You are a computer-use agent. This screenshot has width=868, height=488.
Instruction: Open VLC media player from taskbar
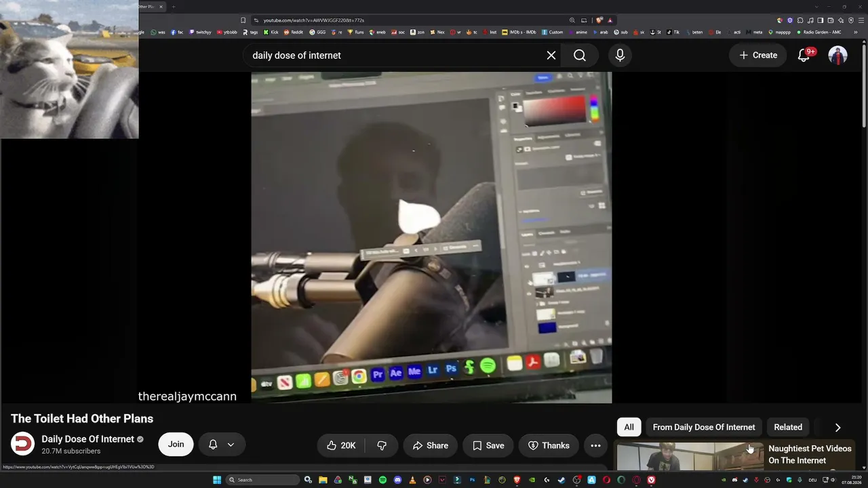(412, 480)
